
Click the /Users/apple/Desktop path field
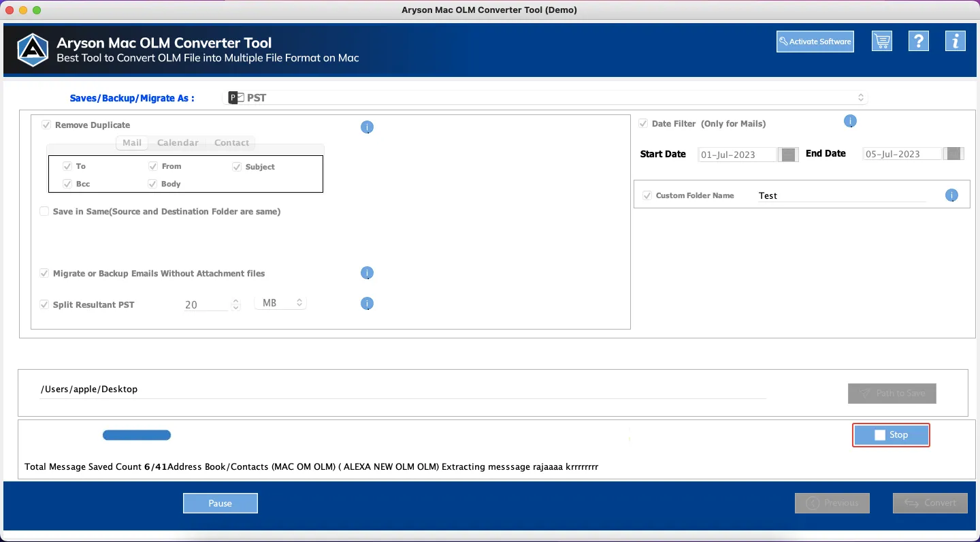pyautogui.click(x=403, y=389)
